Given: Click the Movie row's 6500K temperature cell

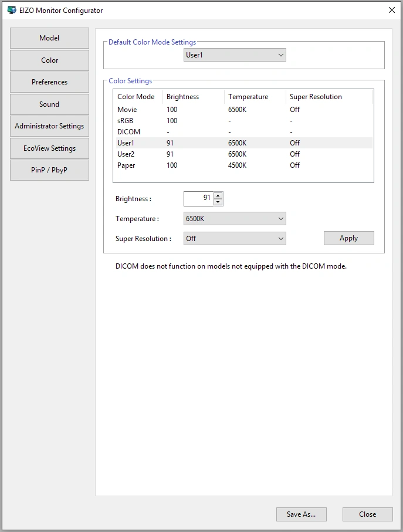Looking at the screenshot, I should [237, 110].
